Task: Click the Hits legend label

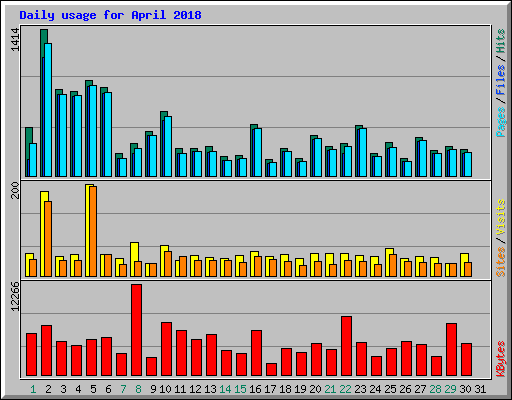Action: tap(501, 41)
